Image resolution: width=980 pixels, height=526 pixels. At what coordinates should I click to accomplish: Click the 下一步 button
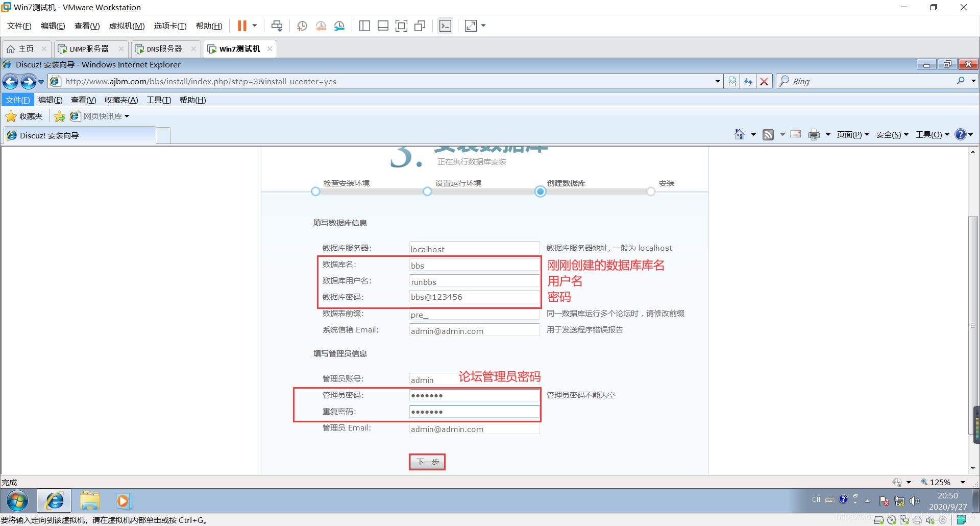point(427,462)
